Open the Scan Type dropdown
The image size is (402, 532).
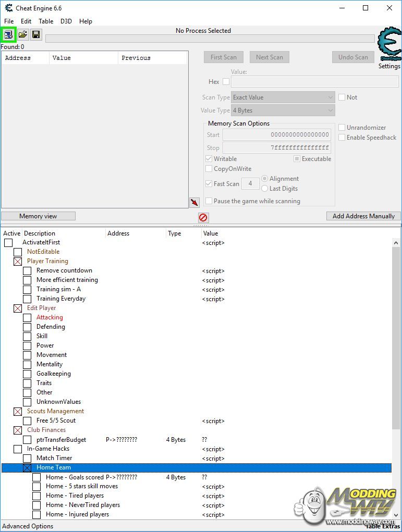click(x=283, y=97)
